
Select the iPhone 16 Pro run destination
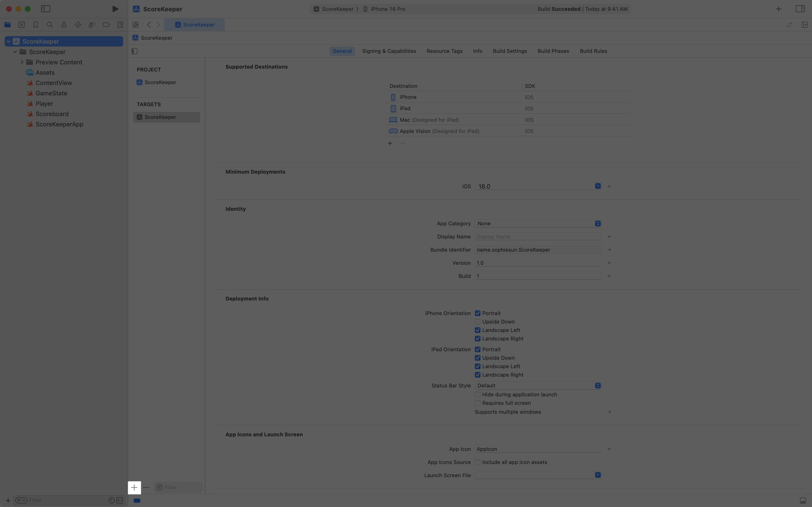(384, 9)
